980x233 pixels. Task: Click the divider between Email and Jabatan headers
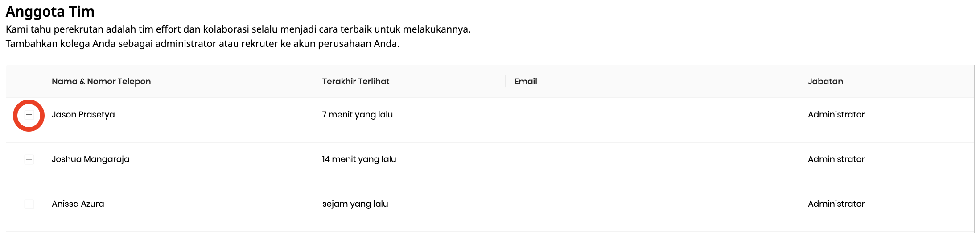(799, 82)
